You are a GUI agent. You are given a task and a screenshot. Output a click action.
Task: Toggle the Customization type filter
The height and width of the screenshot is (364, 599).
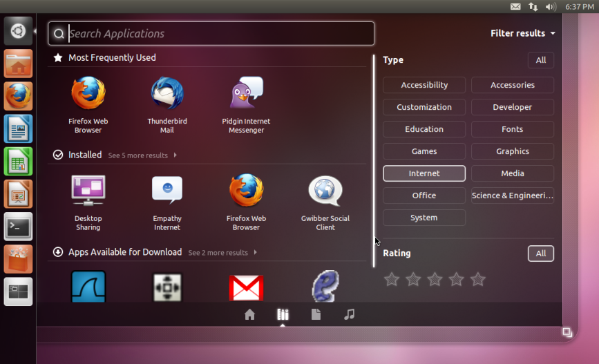(x=424, y=107)
